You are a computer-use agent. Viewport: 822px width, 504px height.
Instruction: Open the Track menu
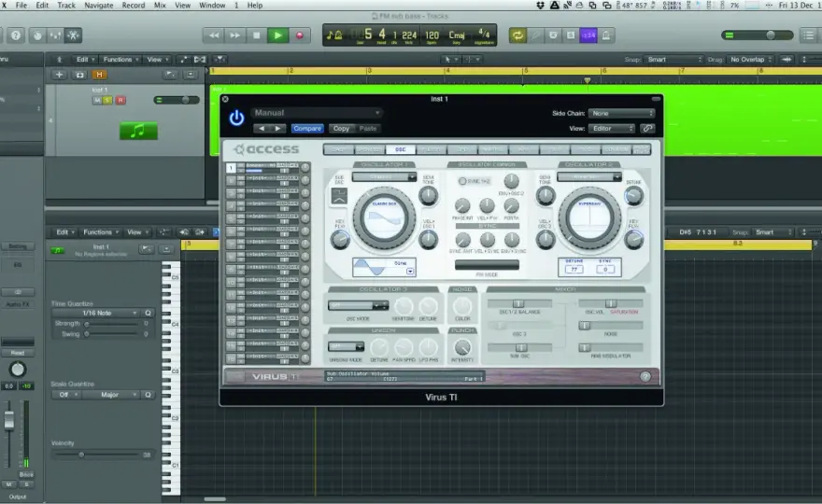[x=66, y=6]
